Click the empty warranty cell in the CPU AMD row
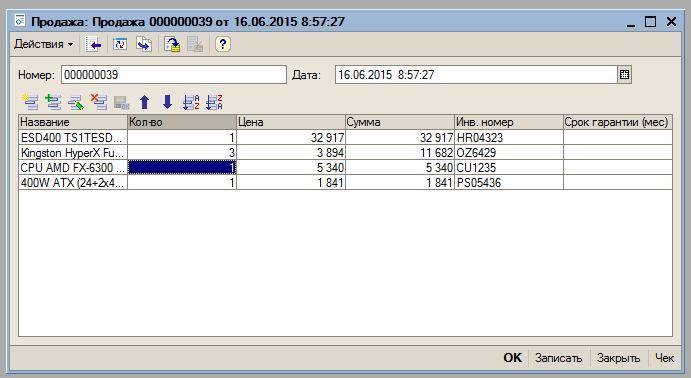The image size is (691, 378). click(x=618, y=167)
